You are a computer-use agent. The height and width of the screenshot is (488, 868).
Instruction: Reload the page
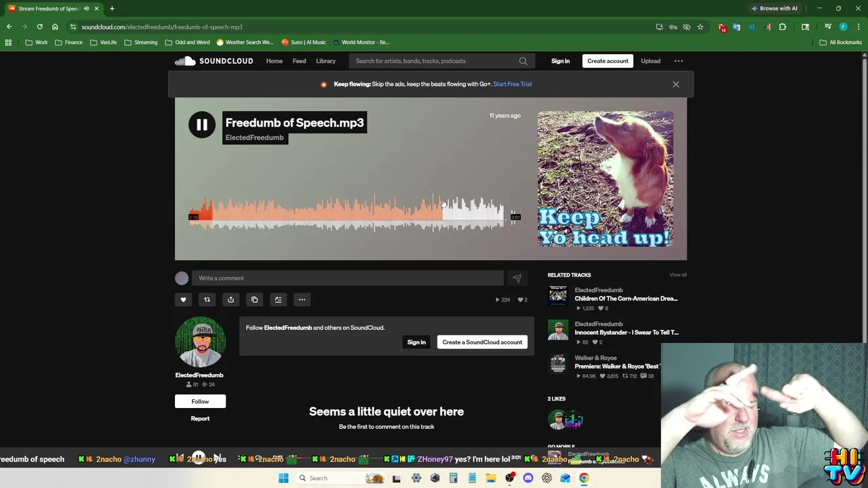click(x=39, y=27)
